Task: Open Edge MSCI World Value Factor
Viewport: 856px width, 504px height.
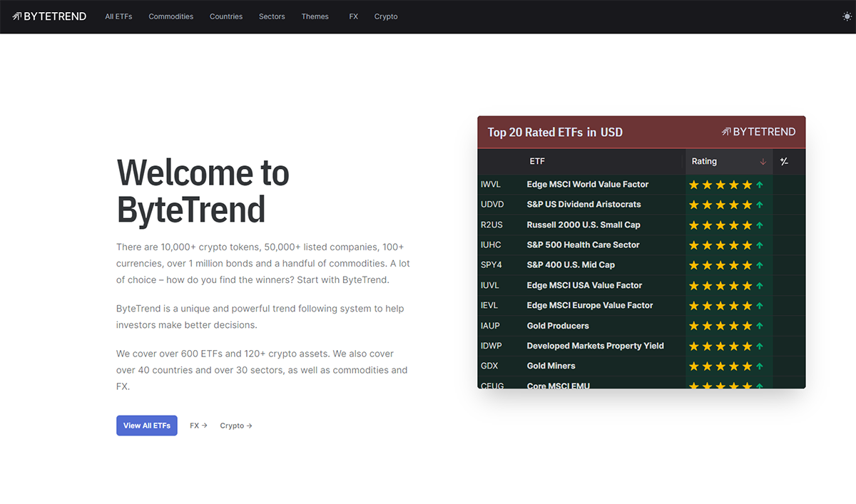Action: pyautogui.click(x=588, y=185)
